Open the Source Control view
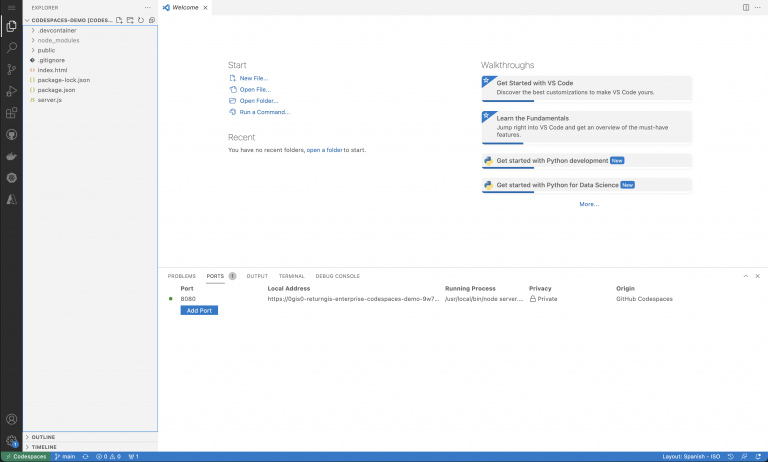Viewport: 768px width, 462px height. point(12,69)
